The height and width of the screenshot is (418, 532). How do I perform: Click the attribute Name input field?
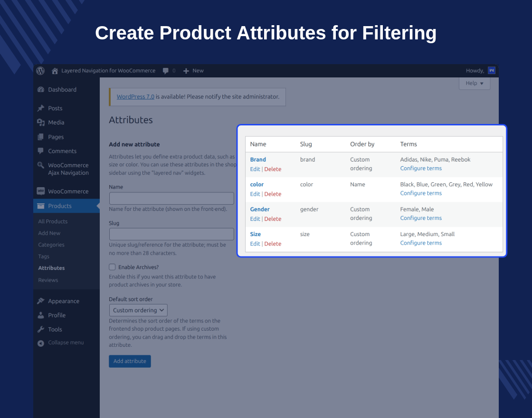(x=171, y=199)
